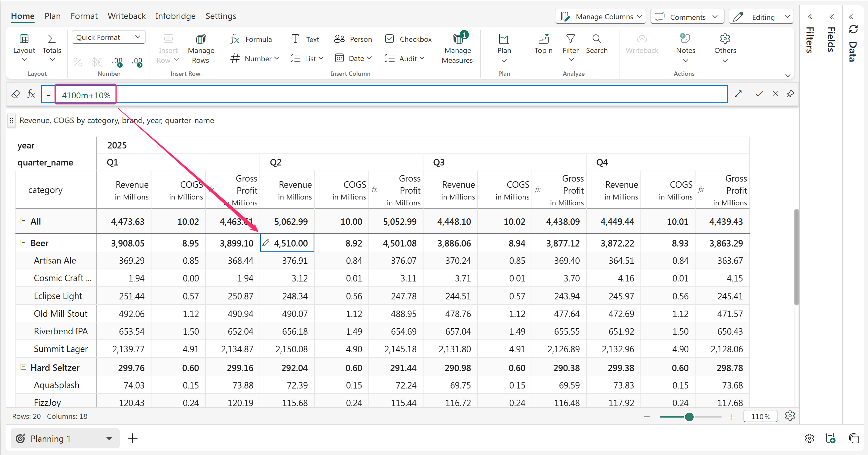Image resolution: width=868 pixels, height=455 pixels.
Task: Collapse the Beer category row
Action: [x=23, y=243]
